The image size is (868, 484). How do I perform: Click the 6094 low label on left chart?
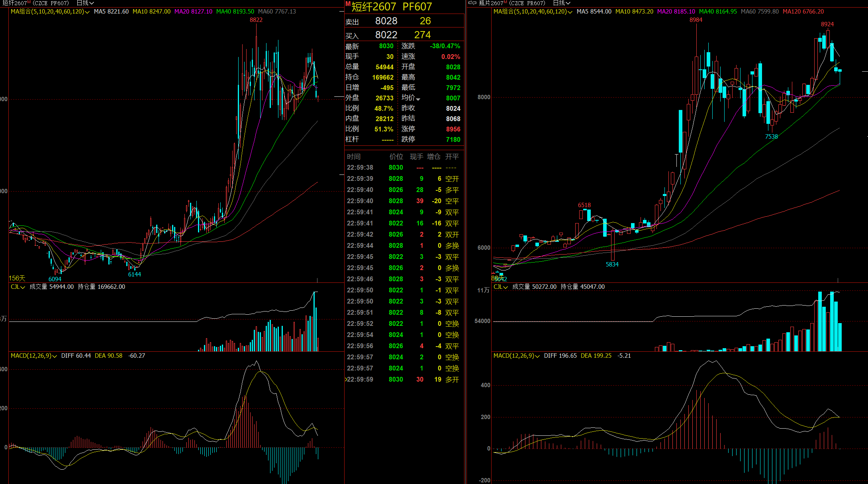(55, 279)
